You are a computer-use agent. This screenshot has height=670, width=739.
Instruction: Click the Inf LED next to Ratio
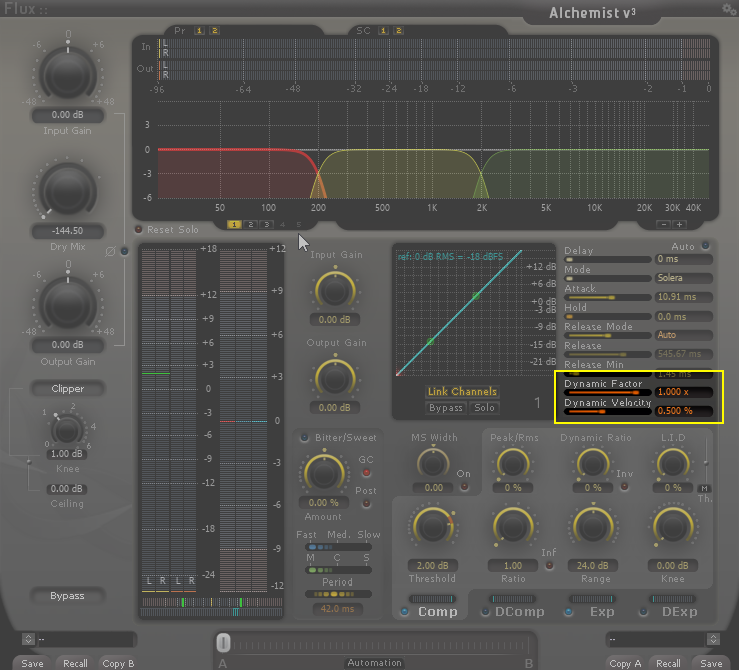pos(548,566)
